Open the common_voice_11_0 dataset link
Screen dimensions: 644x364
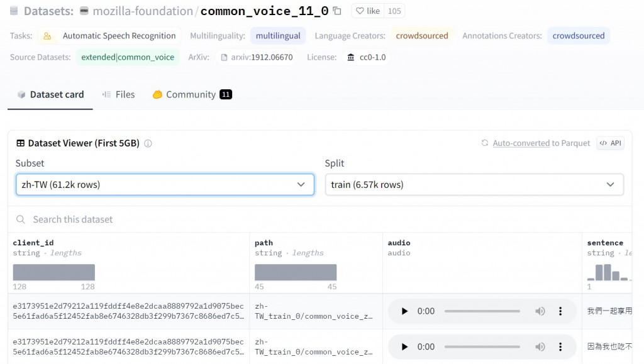265,11
